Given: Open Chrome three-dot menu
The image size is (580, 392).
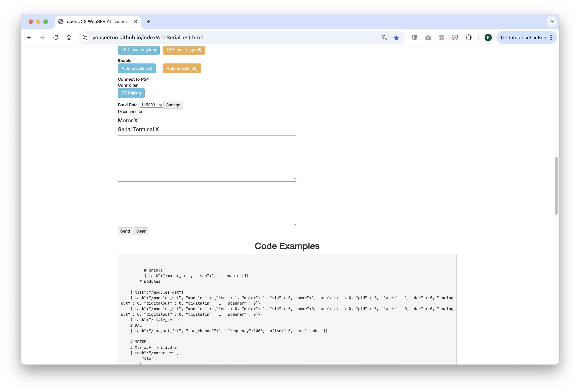Looking at the screenshot, I should (551, 38).
